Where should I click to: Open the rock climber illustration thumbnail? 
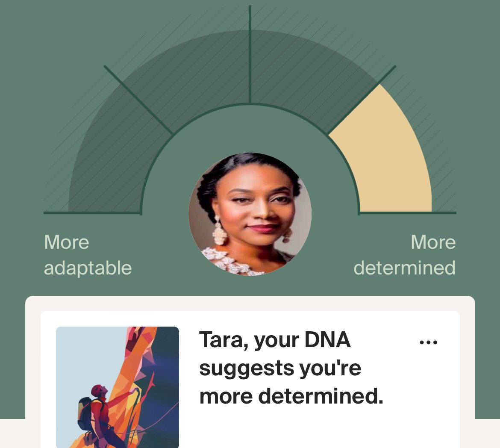click(x=118, y=387)
